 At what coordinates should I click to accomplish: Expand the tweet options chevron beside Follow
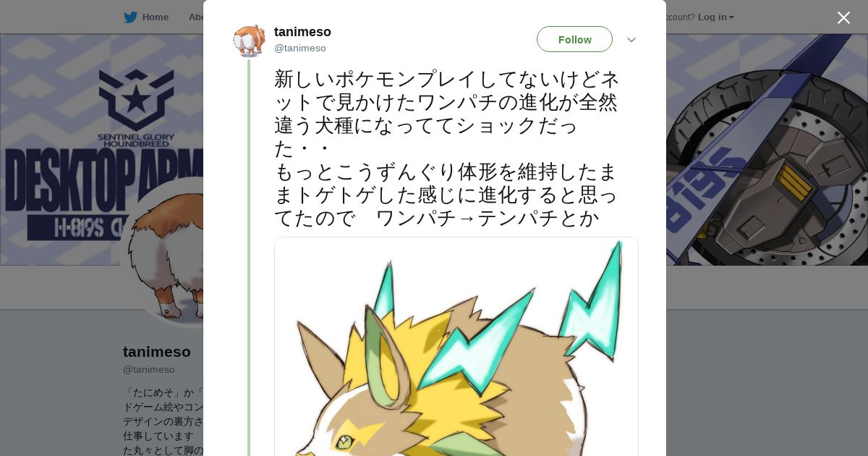pyautogui.click(x=631, y=40)
